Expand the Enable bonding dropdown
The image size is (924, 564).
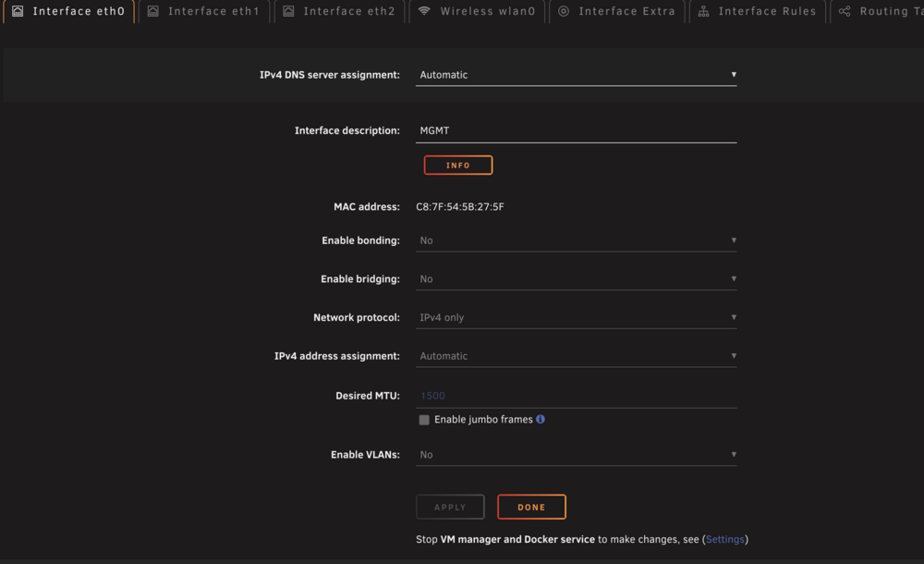pos(576,240)
